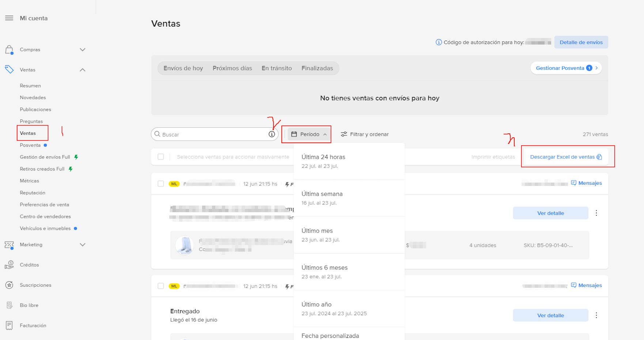
Task: Open Publicaciones in the sidebar
Action: click(x=35, y=110)
